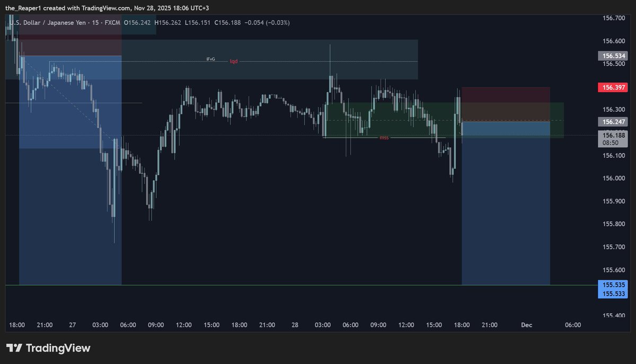Click the 156.000 price axis tick

(613, 178)
